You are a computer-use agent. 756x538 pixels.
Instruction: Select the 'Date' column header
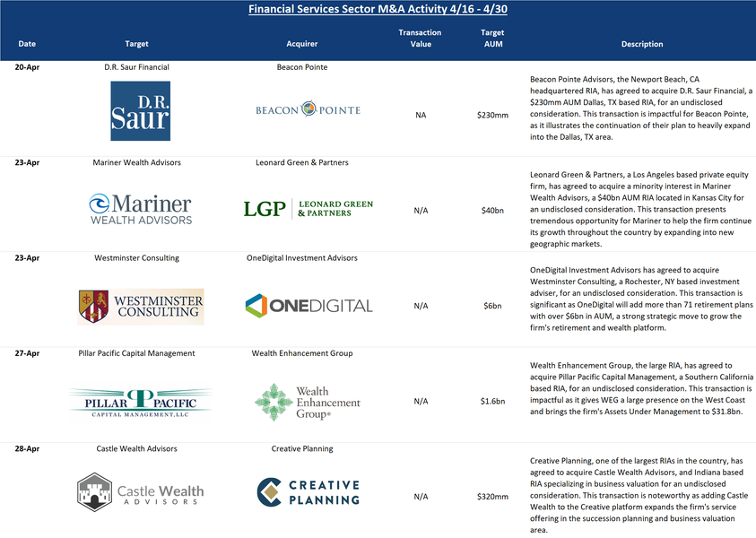click(x=27, y=44)
